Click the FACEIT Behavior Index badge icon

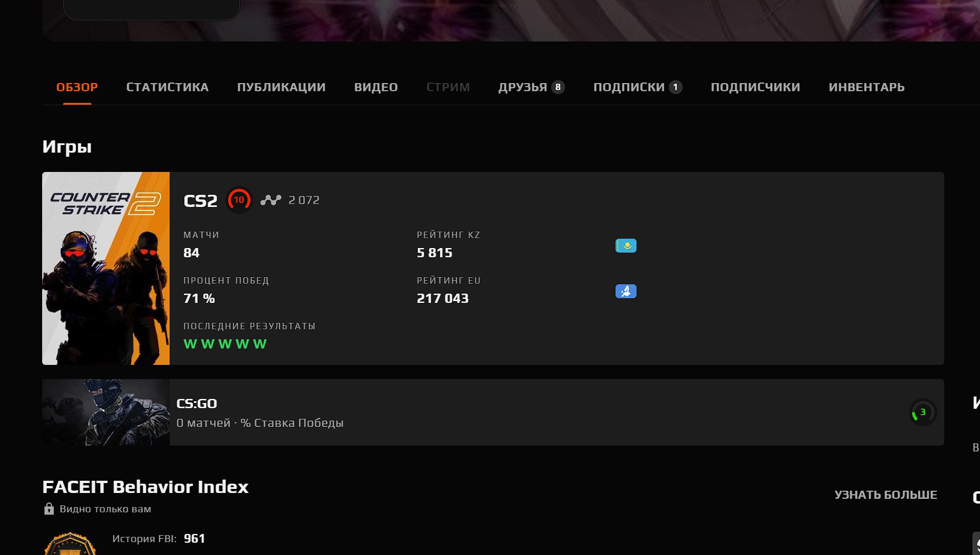70,544
